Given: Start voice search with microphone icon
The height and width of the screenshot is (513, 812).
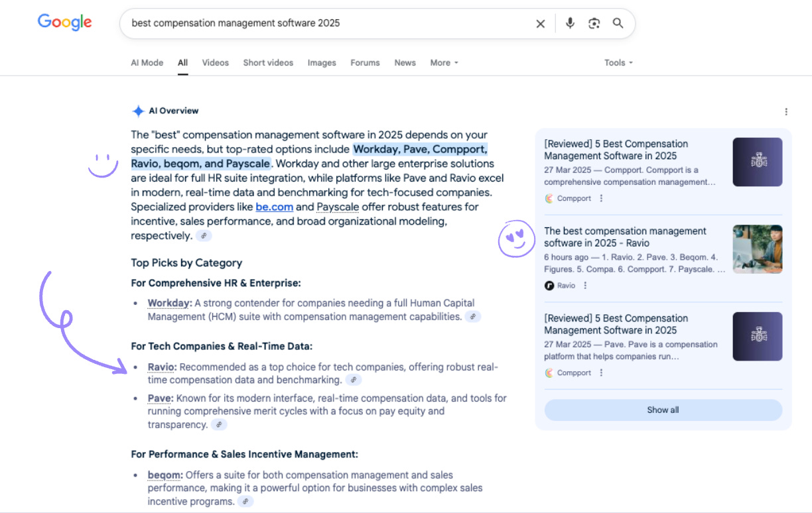Looking at the screenshot, I should (x=570, y=23).
